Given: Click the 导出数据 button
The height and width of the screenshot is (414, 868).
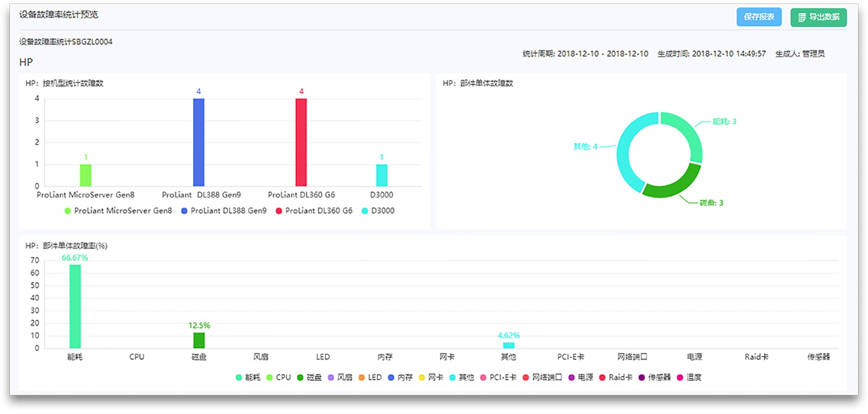Looking at the screenshot, I should coord(818,17).
